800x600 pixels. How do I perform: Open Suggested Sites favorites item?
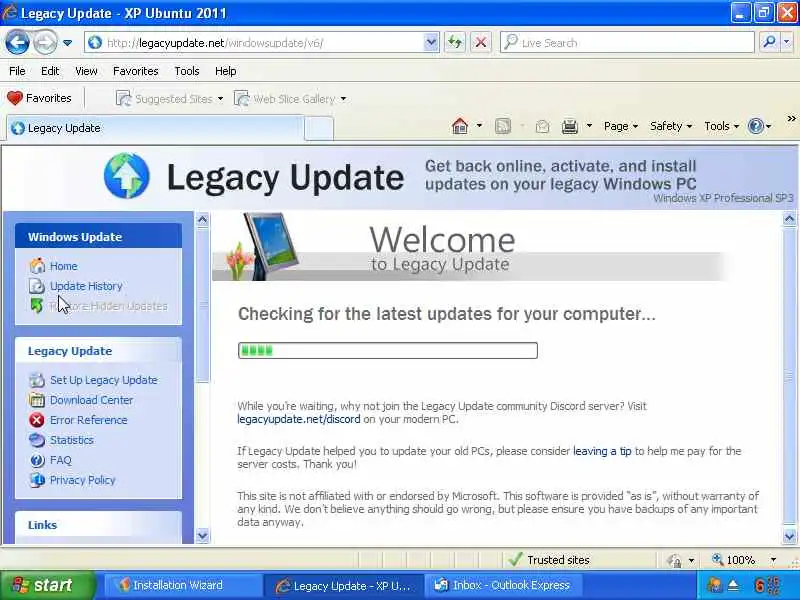(169, 98)
